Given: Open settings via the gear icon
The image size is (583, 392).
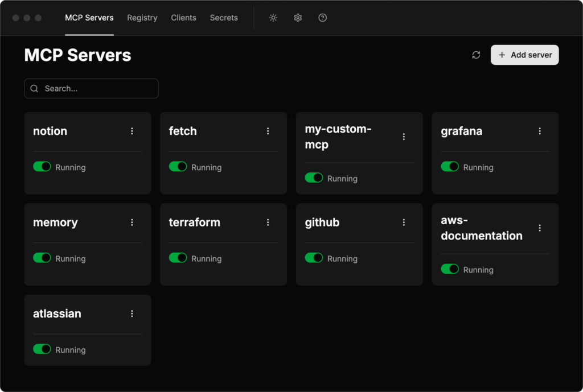Looking at the screenshot, I should pyautogui.click(x=298, y=18).
